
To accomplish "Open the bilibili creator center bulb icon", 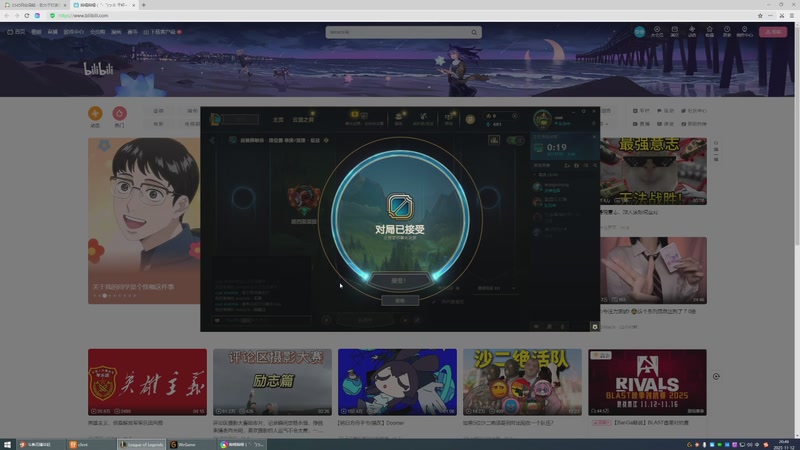I will click(x=744, y=32).
